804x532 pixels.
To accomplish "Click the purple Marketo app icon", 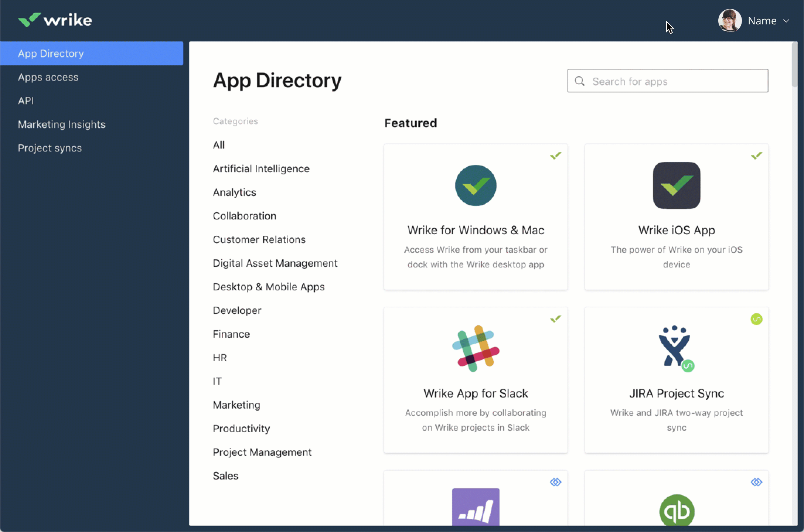I will [x=476, y=507].
